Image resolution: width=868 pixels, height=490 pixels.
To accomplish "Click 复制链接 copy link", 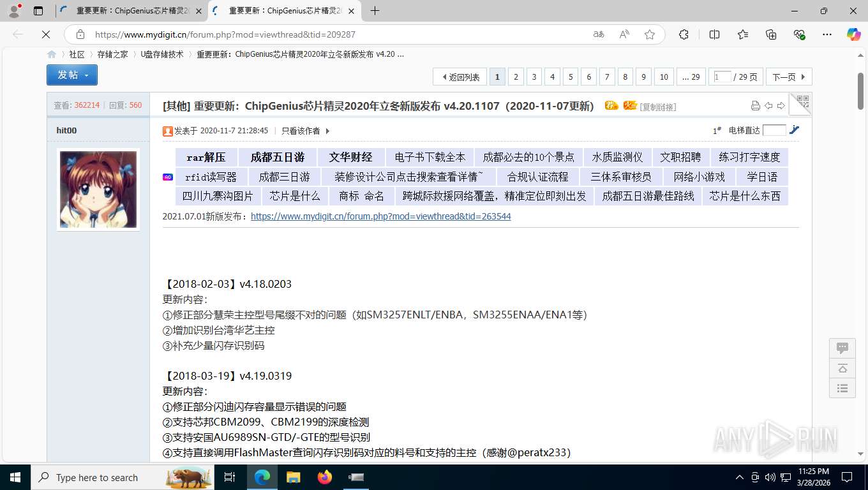I will [658, 107].
